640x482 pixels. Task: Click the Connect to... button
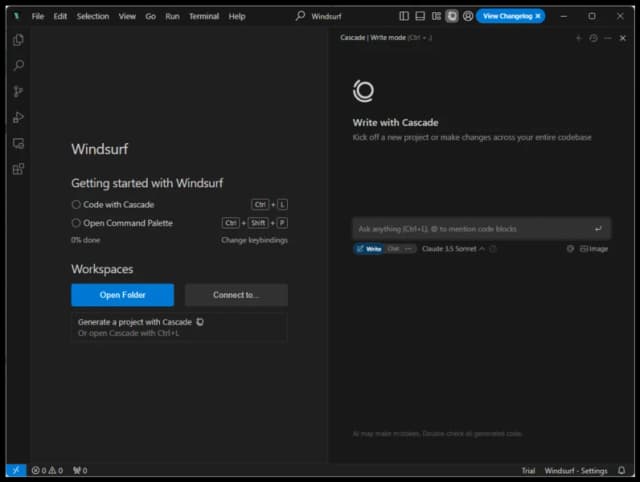(236, 295)
